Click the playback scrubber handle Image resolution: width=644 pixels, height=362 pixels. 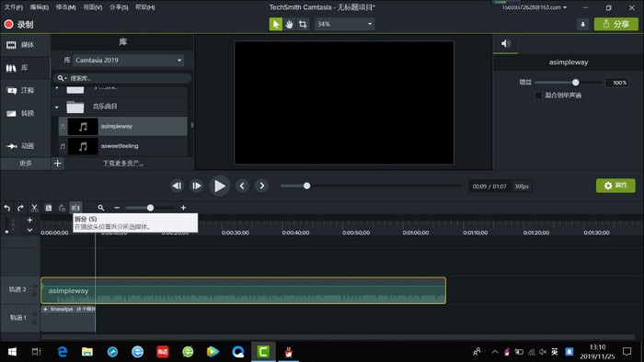point(306,186)
